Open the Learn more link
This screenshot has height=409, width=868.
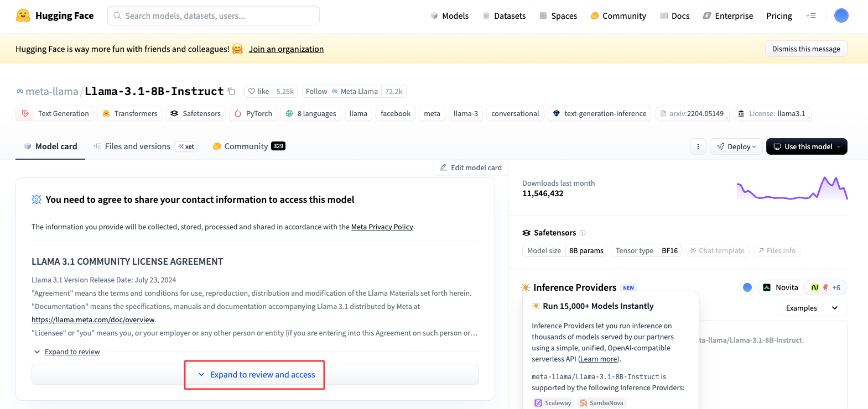(x=599, y=359)
